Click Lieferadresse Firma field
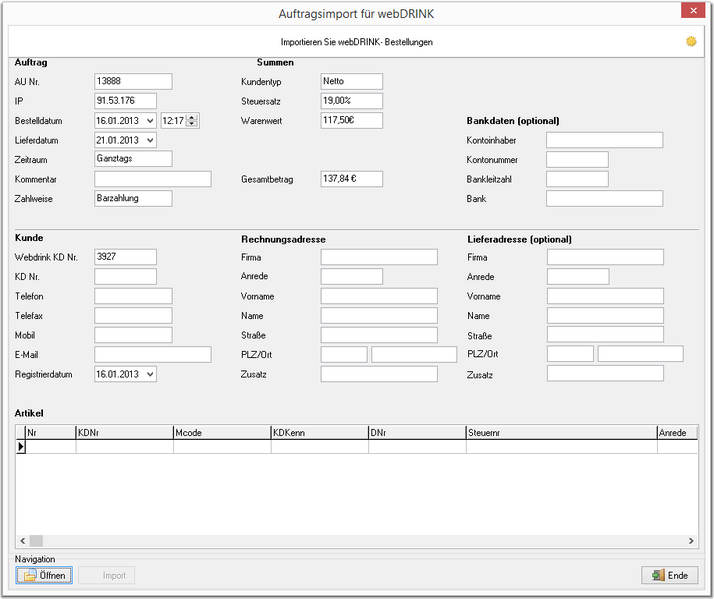Screen dimensions: 714x599 pos(605,257)
